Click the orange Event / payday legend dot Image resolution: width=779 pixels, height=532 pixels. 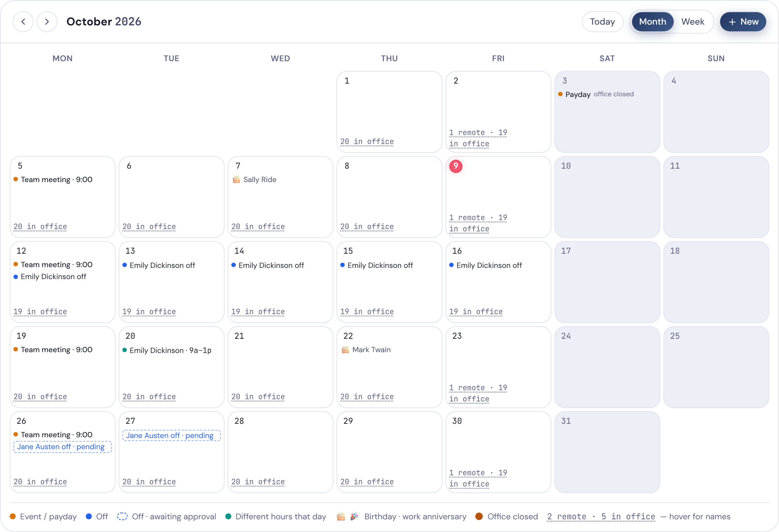pos(13,517)
